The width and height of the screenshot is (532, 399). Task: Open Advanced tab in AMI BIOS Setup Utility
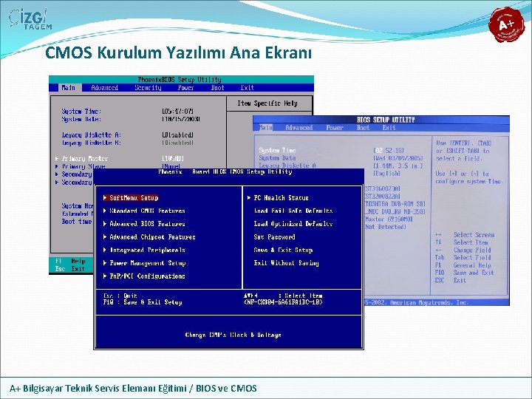point(299,128)
